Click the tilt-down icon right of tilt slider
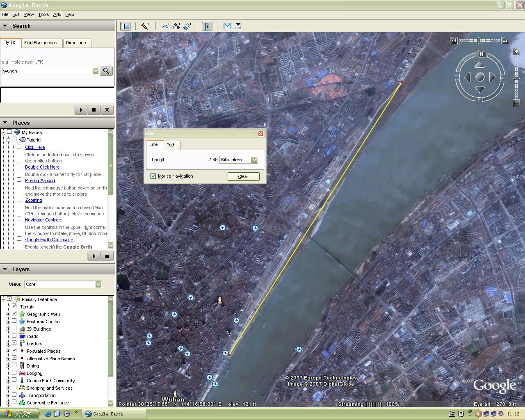525x420 pixels. point(505,40)
